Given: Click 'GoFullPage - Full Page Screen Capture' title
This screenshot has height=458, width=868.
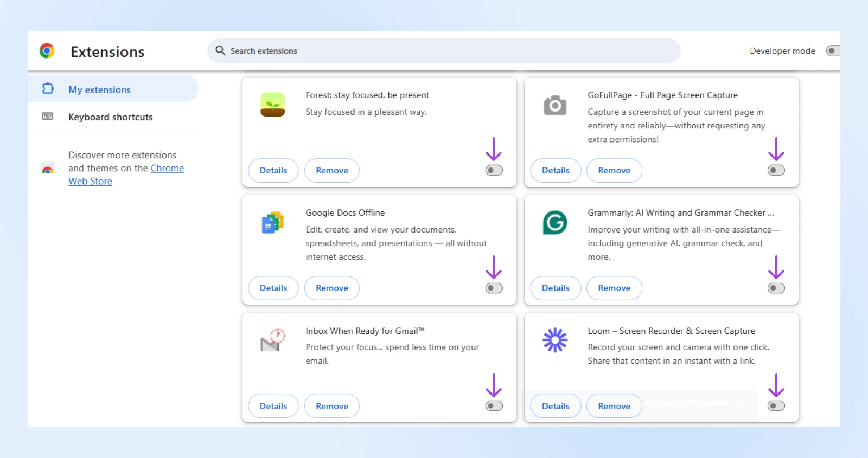Looking at the screenshot, I should point(662,95).
